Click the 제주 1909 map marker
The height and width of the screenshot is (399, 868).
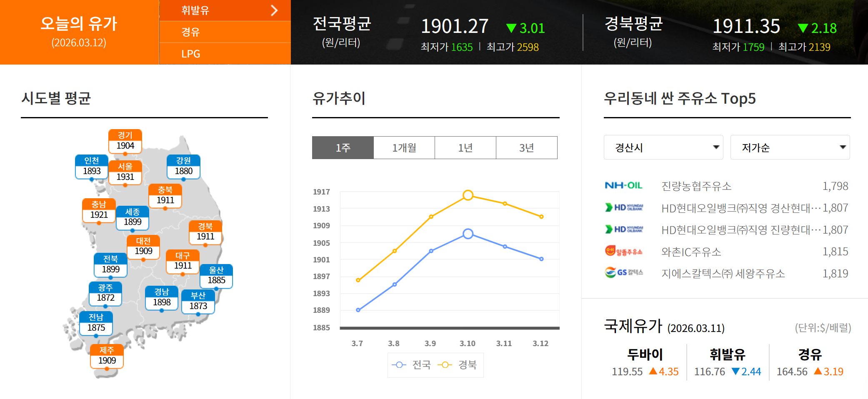click(x=107, y=357)
